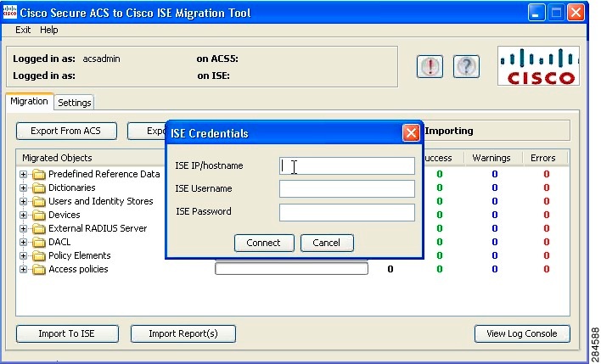Select Access policies row label
Viewport: 601px width, 364px height.
click(78, 269)
